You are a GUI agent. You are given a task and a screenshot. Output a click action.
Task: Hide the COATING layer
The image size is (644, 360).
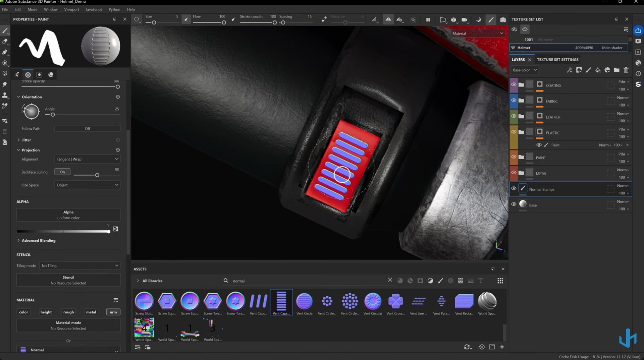tap(514, 84)
